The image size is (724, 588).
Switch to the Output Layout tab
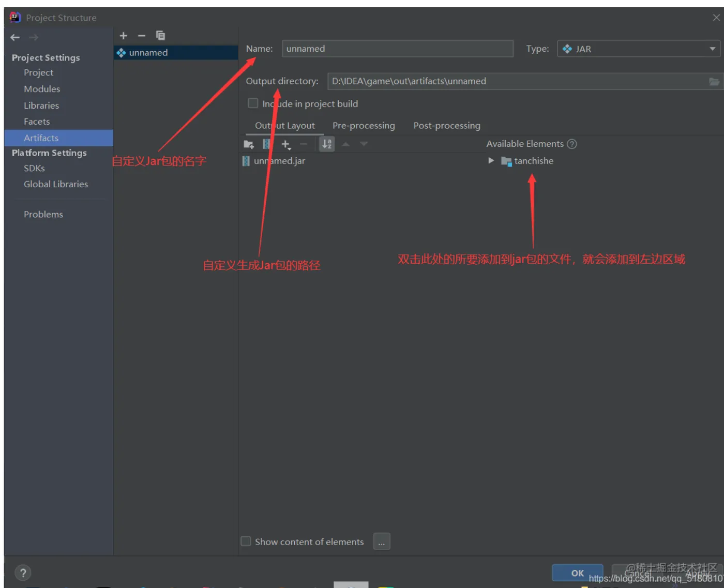(x=285, y=126)
